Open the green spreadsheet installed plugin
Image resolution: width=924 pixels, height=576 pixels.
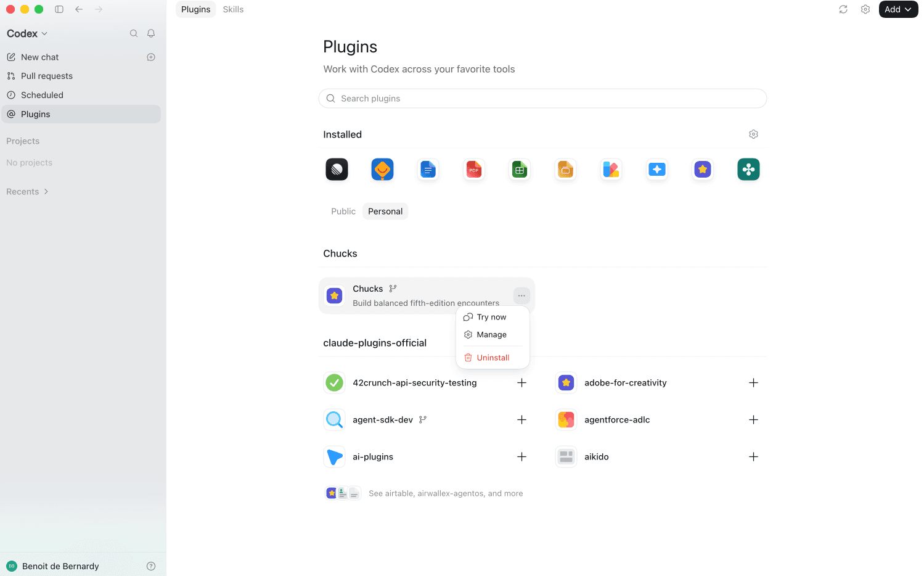[520, 170]
